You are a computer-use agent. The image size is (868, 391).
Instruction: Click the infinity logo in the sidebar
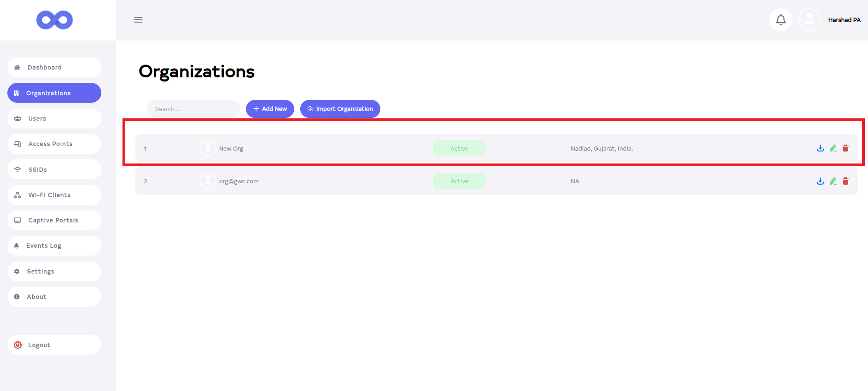coord(54,20)
